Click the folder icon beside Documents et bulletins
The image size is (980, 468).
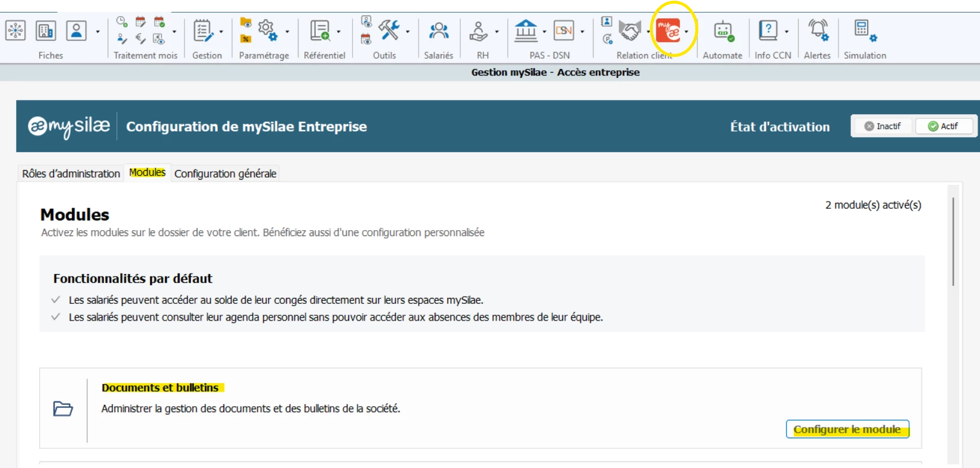pos(63,409)
